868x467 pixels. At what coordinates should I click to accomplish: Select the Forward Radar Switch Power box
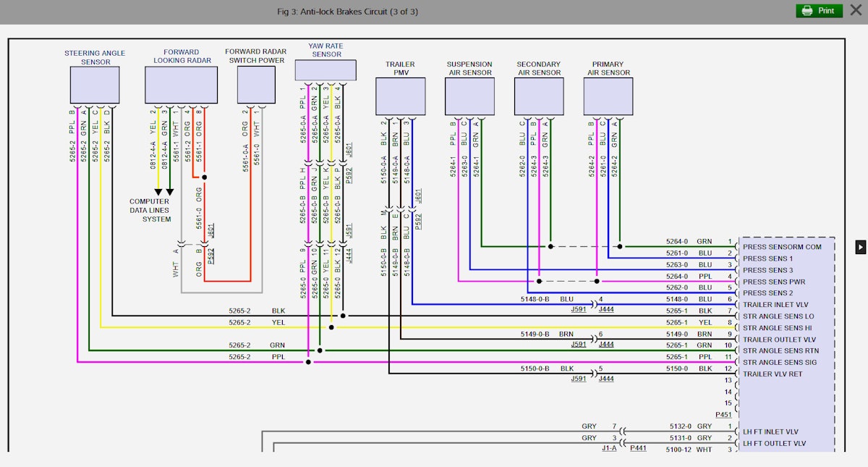256,84
